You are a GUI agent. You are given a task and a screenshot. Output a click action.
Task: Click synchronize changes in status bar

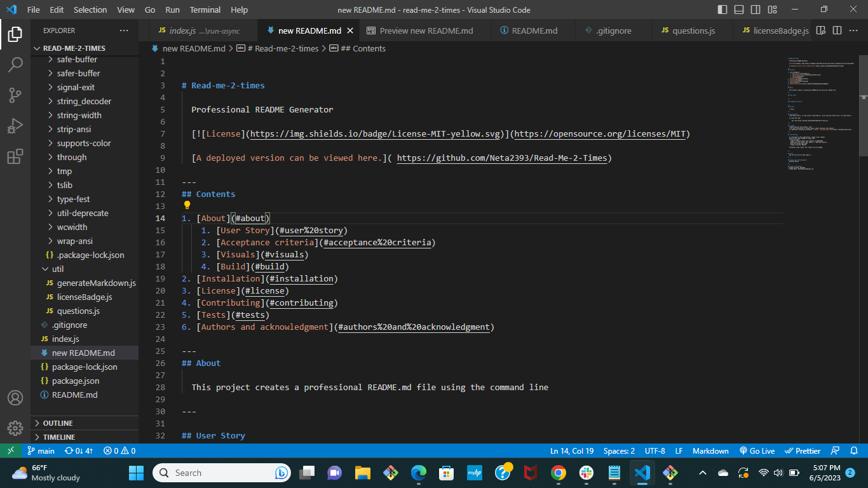click(79, 451)
